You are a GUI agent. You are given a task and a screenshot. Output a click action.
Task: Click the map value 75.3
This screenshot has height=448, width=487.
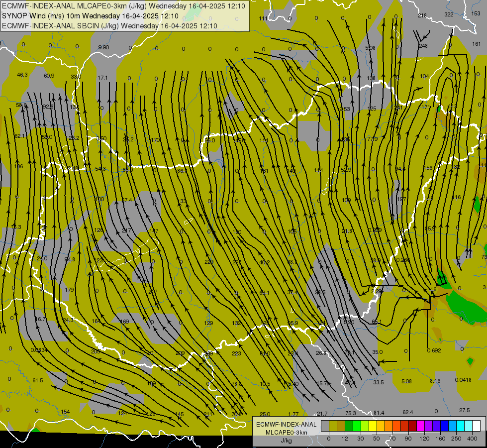click(351, 413)
